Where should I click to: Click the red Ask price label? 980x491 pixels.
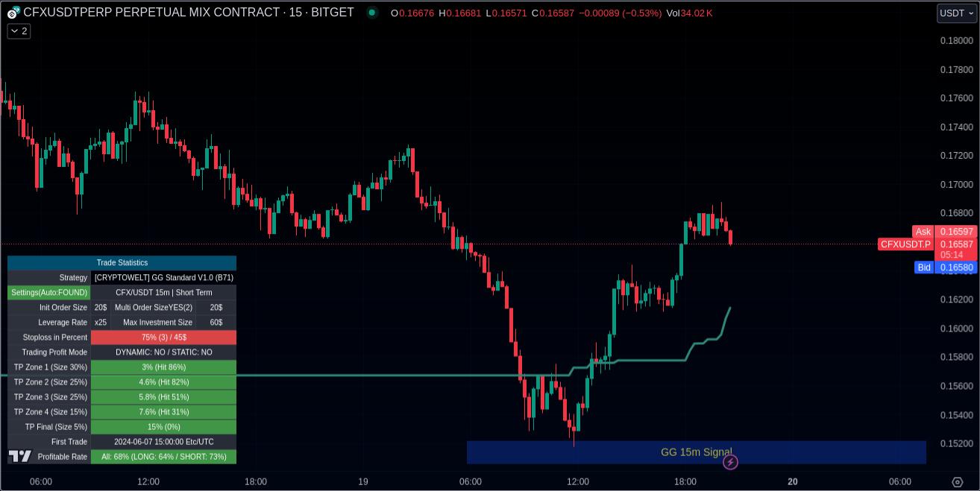[x=923, y=232]
